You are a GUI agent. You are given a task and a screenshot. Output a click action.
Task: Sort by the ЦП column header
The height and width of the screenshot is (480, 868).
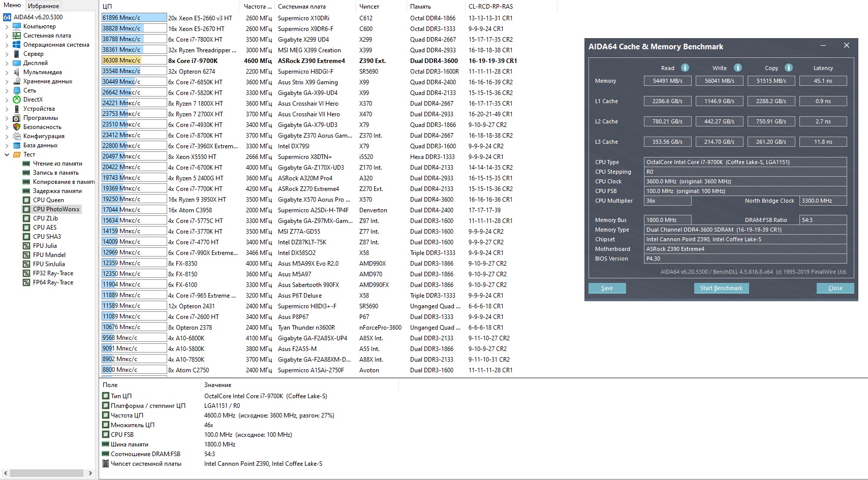click(x=170, y=7)
